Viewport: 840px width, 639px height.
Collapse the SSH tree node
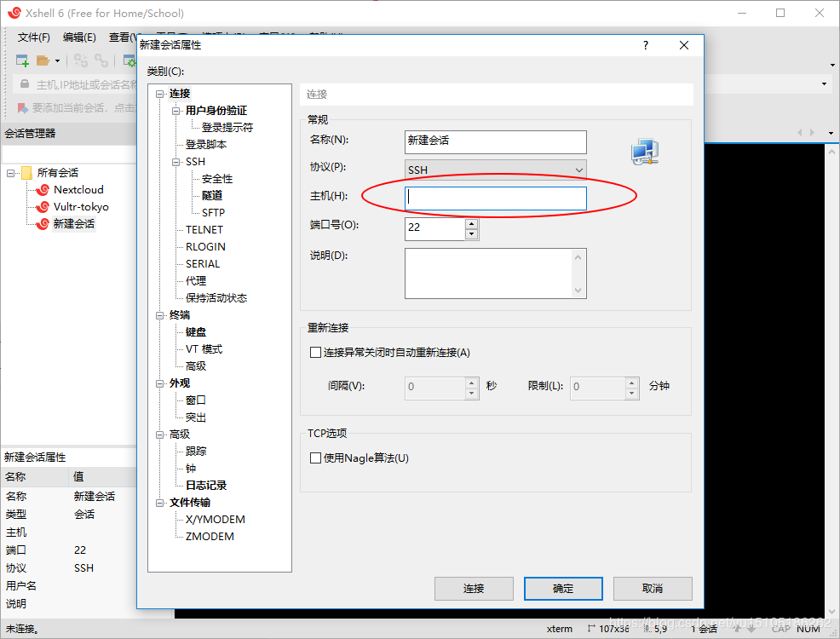click(x=176, y=162)
